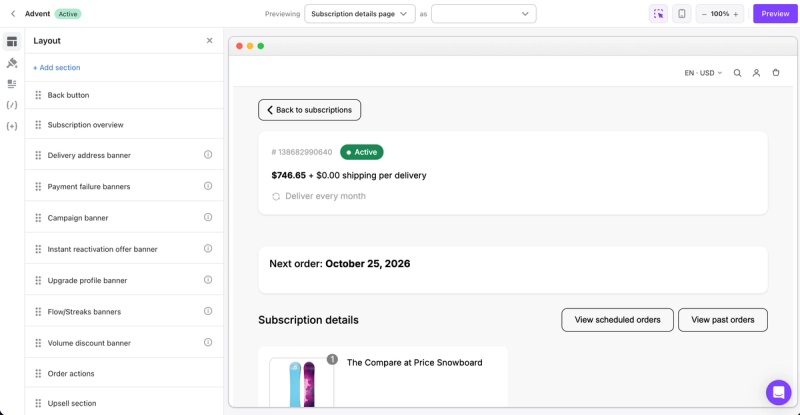
Task: Open the Subscription details page dropdown
Action: point(360,14)
